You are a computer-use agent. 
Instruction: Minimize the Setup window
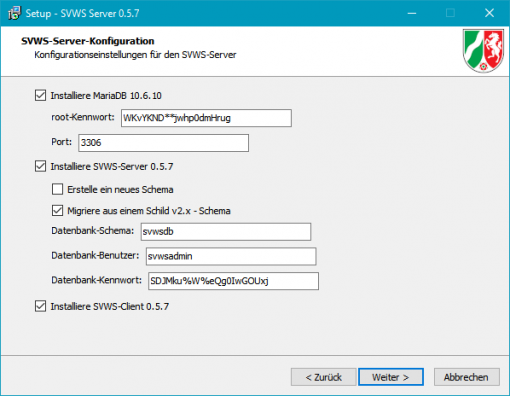pos(412,13)
